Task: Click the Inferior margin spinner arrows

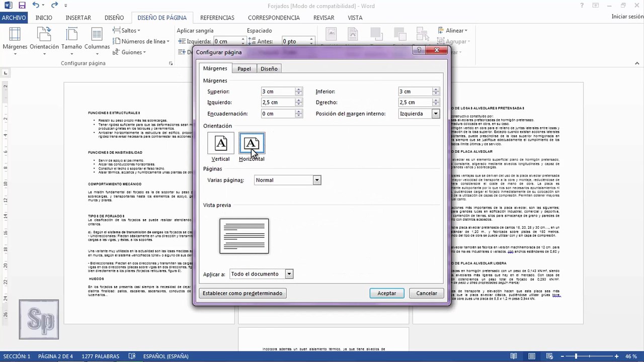Action: pos(436,92)
